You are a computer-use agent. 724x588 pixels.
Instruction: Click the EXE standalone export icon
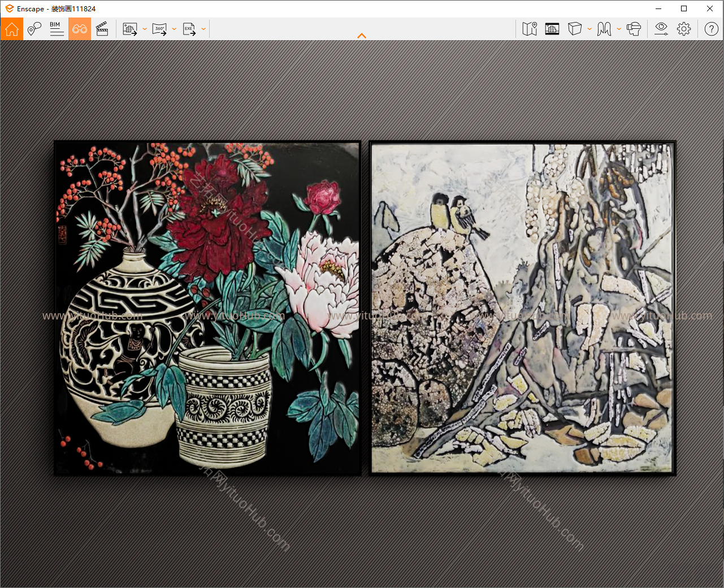click(189, 29)
